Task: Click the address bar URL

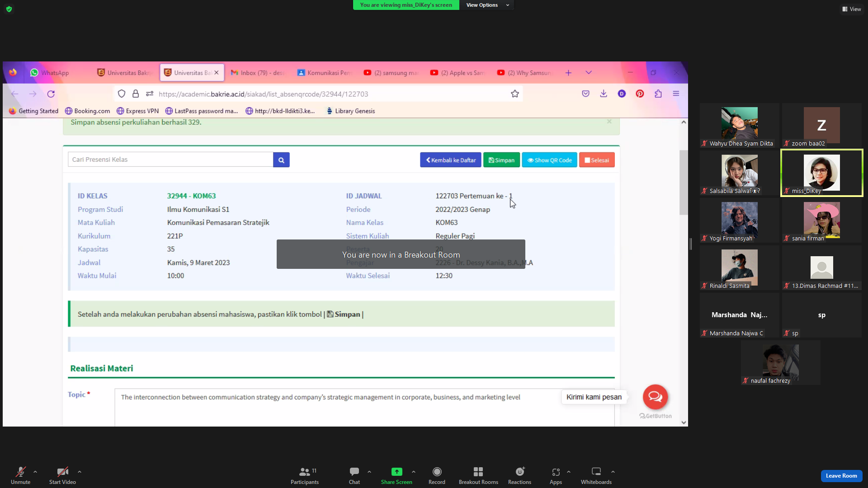Action: click(x=264, y=94)
